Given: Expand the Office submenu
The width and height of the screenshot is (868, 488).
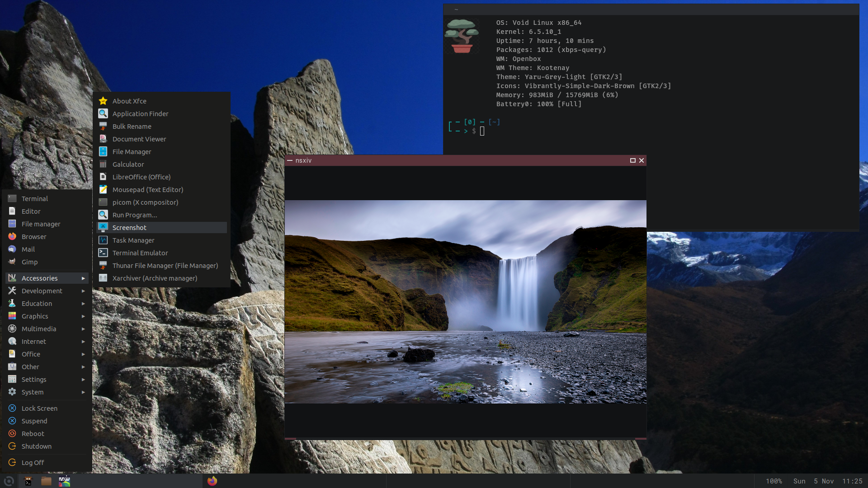Looking at the screenshot, I should coord(47,354).
